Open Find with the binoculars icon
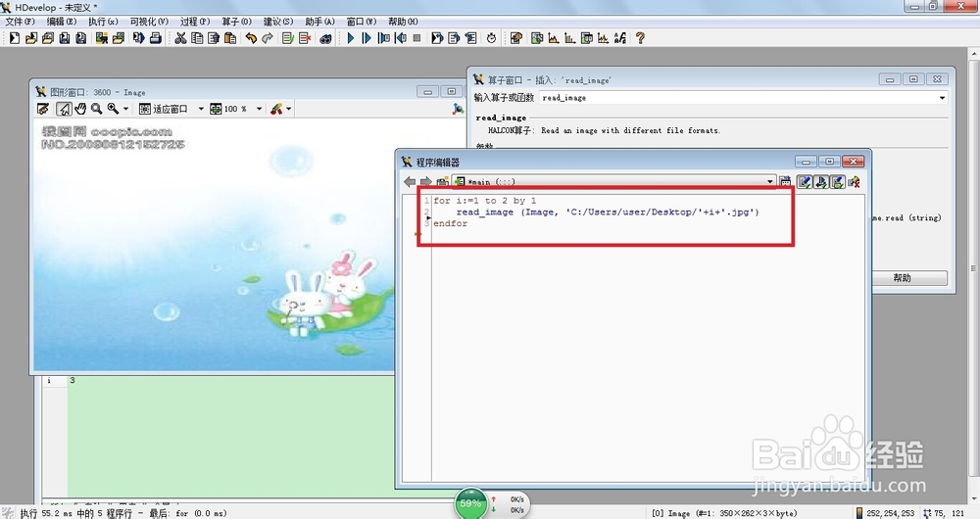The image size is (980, 519). (325, 38)
